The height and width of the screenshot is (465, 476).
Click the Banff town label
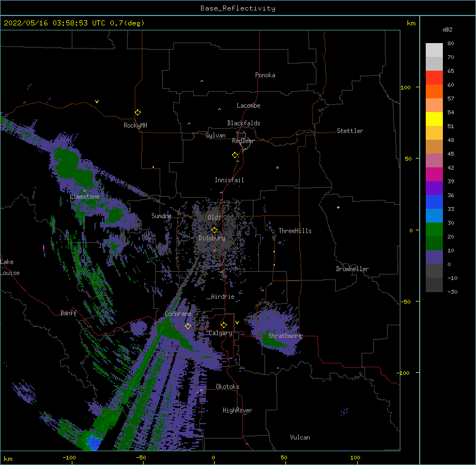tap(68, 313)
